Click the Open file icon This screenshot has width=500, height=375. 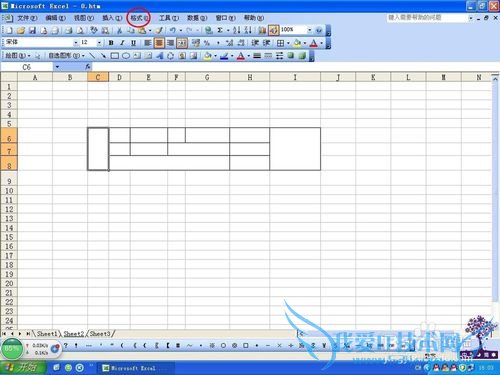21,30
